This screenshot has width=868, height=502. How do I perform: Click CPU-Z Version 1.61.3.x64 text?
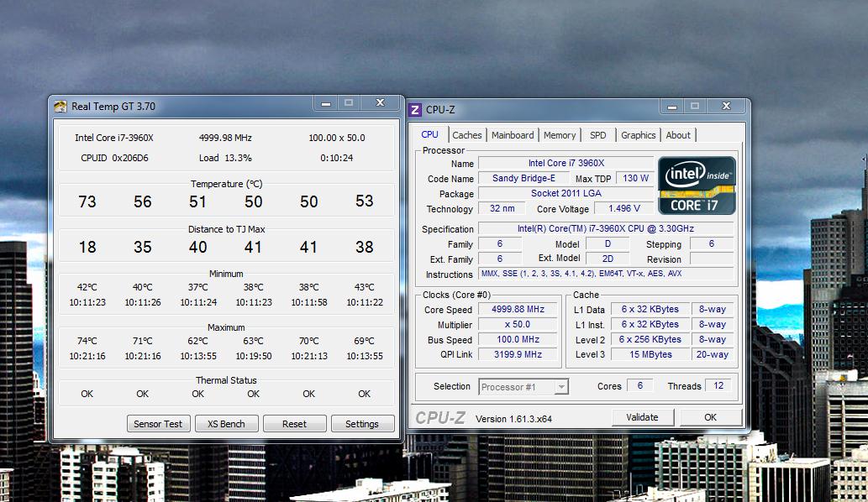click(x=513, y=419)
